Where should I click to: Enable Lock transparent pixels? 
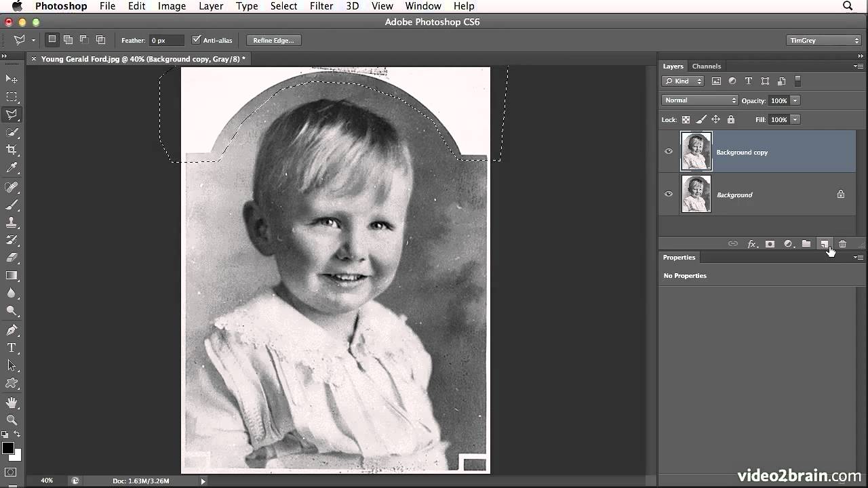tap(686, 119)
